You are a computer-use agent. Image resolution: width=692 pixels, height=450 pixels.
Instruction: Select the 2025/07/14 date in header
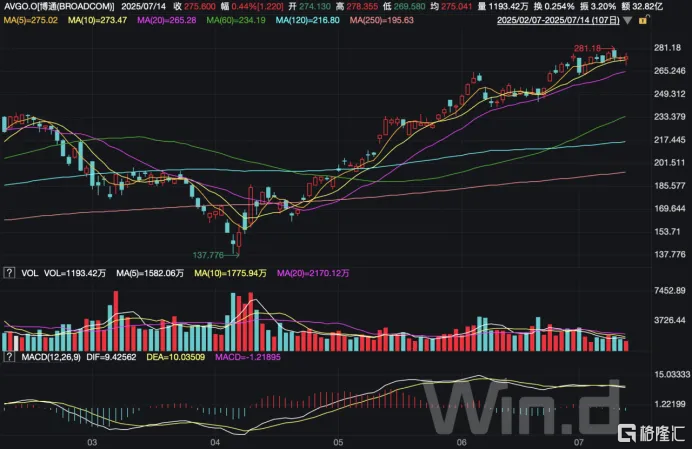pos(143,7)
